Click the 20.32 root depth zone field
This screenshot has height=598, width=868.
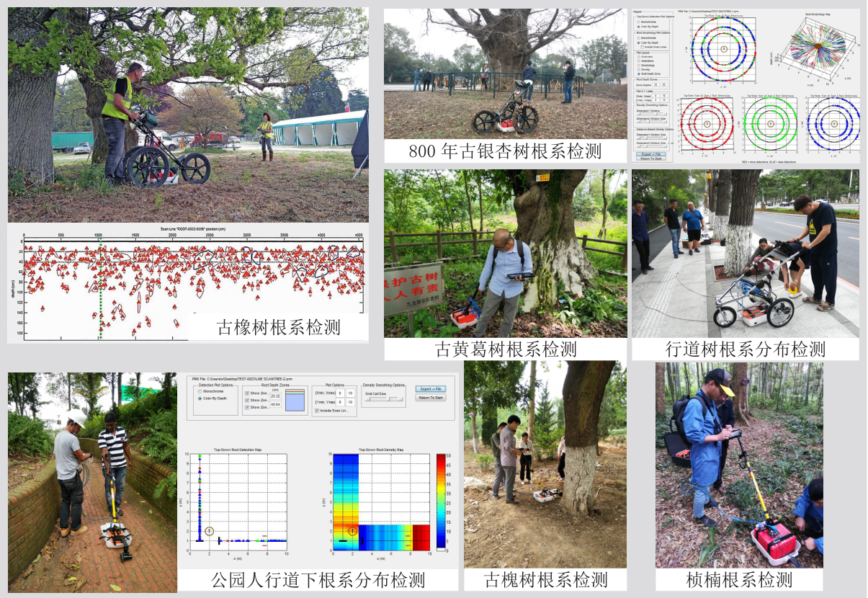tap(275, 396)
